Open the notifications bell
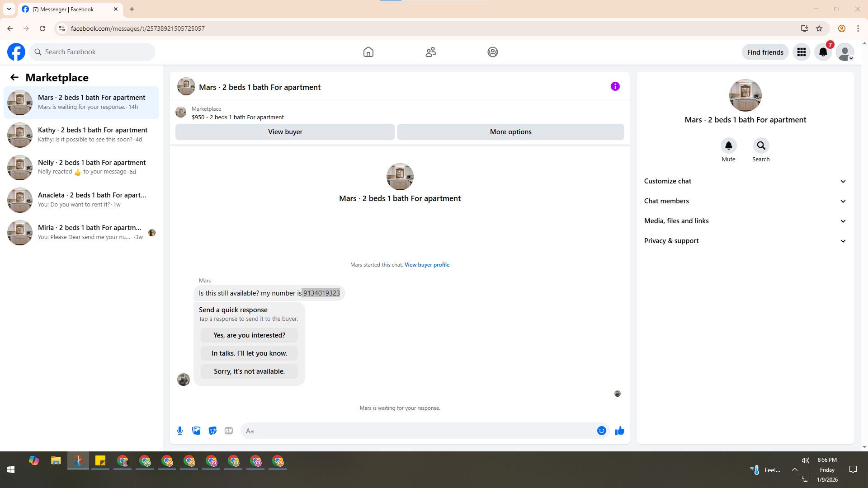 (x=823, y=52)
